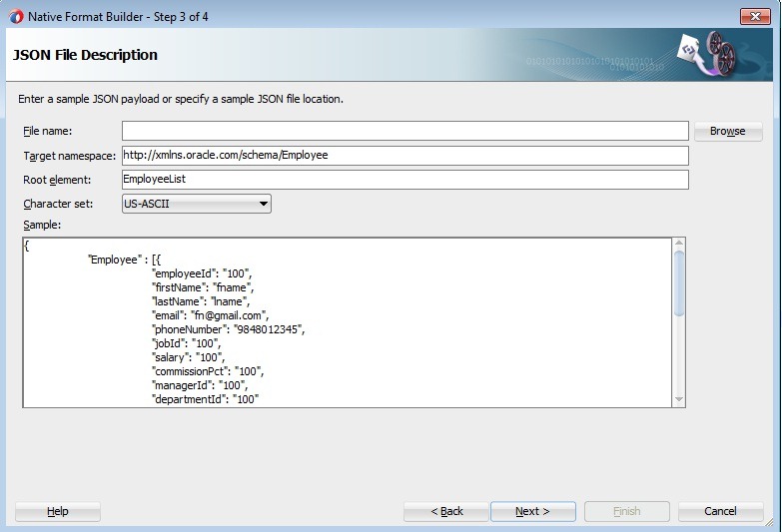Cancel the Native Format Builder wizard
The width and height of the screenshot is (782, 532).
(x=720, y=511)
